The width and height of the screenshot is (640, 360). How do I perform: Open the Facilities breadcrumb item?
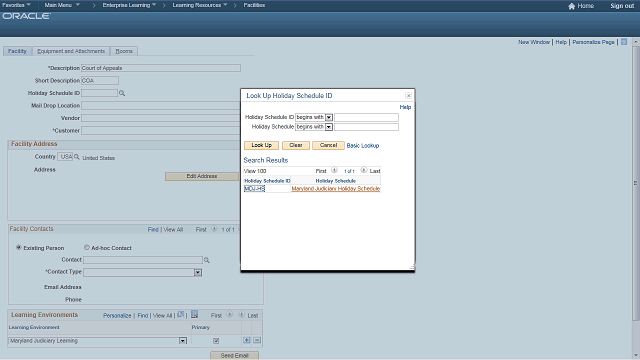(254, 5)
